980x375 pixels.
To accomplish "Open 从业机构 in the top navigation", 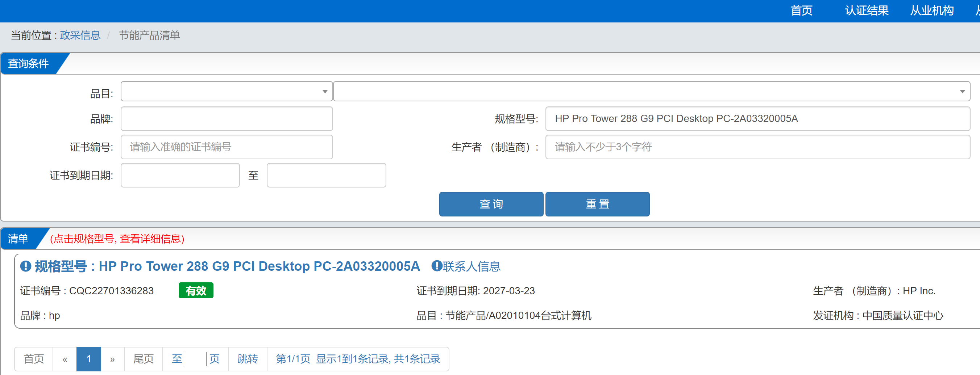I will (932, 10).
